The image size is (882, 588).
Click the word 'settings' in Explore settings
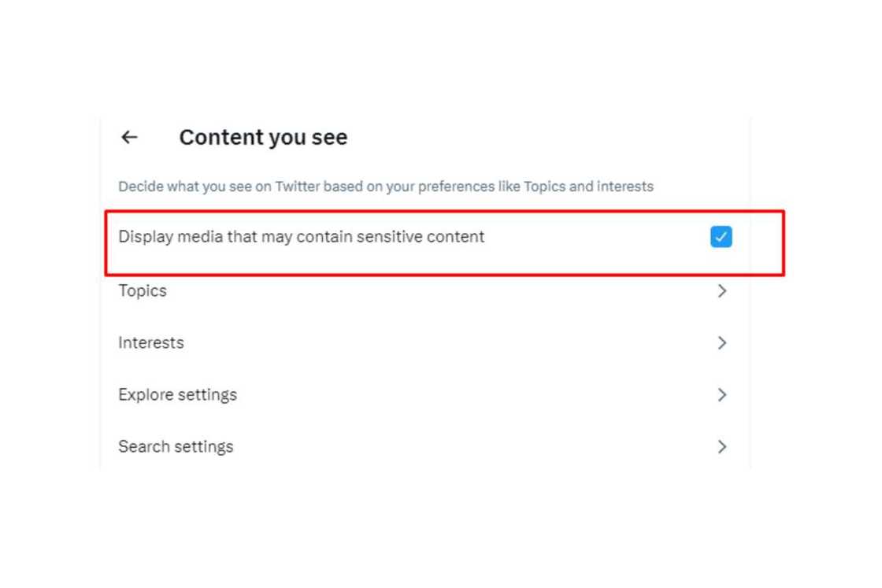point(208,395)
